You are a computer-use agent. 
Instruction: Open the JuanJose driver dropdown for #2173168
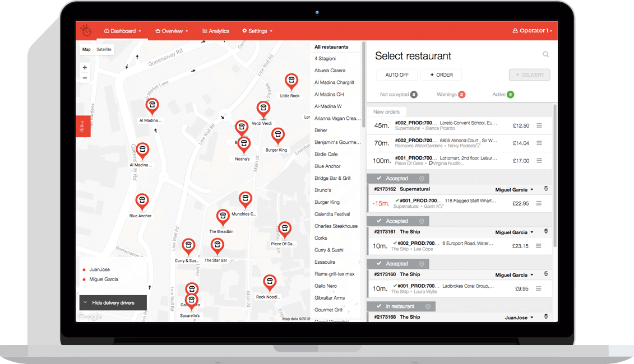click(519, 318)
